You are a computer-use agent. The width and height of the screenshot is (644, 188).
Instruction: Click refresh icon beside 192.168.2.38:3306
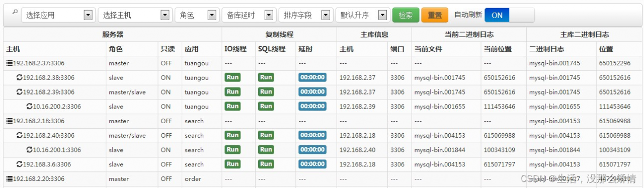[19, 77]
